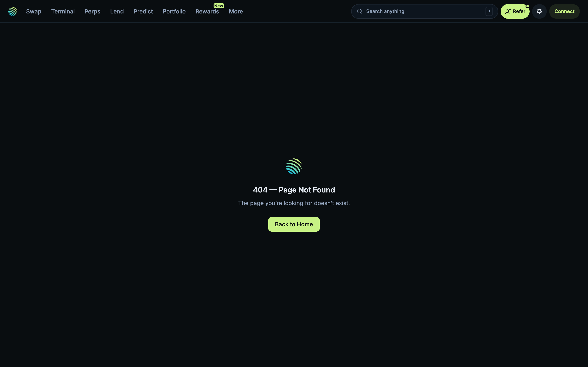Click the Connect button
The image size is (588, 367).
564,11
